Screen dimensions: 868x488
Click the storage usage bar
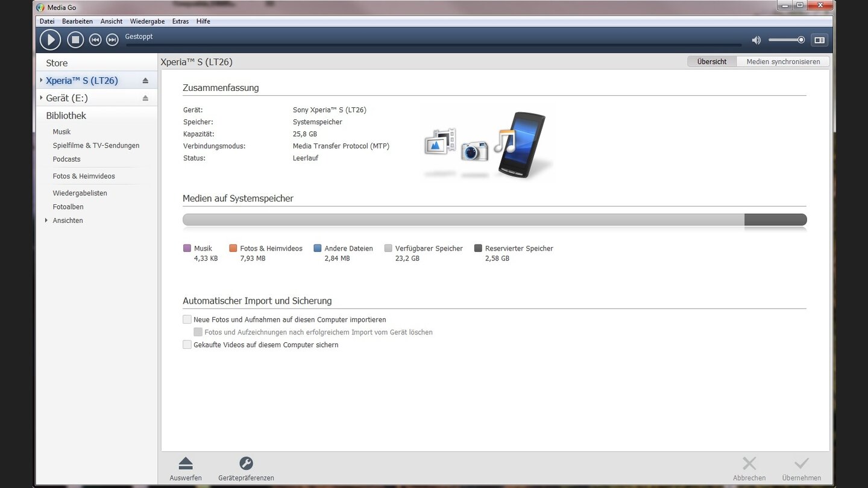pyautogui.click(x=494, y=220)
